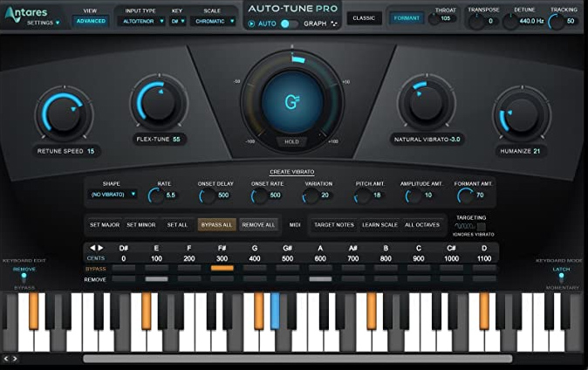Screen dimensions: 588x370
Task: Open the Key D# dropdown
Action: click(x=178, y=22)
